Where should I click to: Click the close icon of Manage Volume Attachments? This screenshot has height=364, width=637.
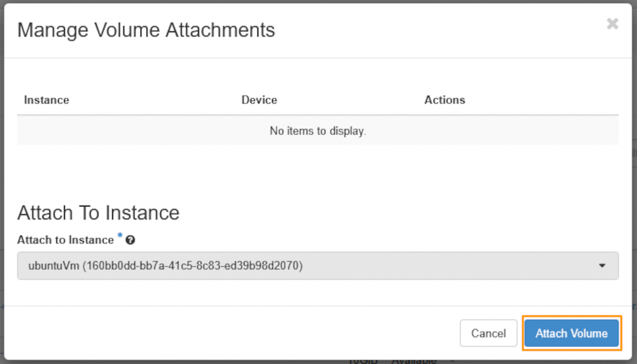click(x=612, y=24)
